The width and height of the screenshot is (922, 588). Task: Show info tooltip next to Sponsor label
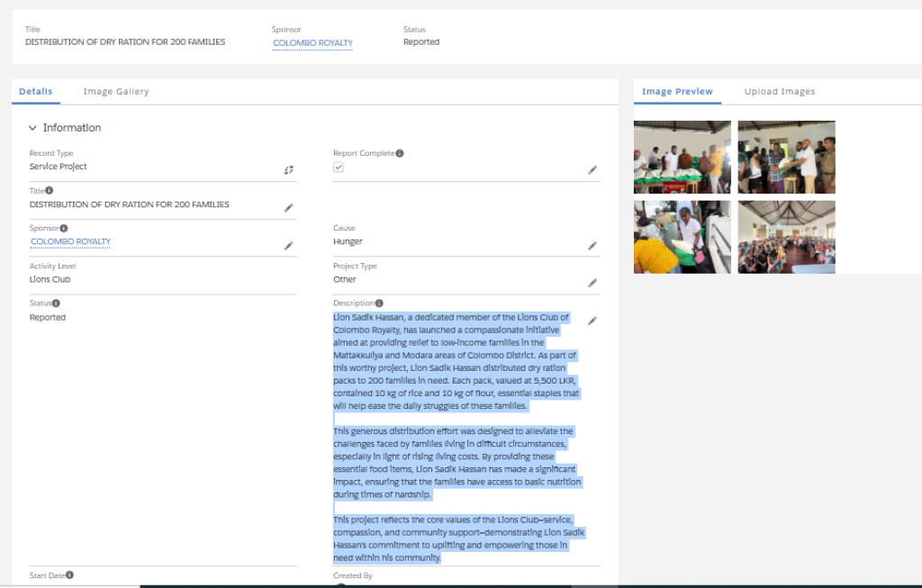64,228
